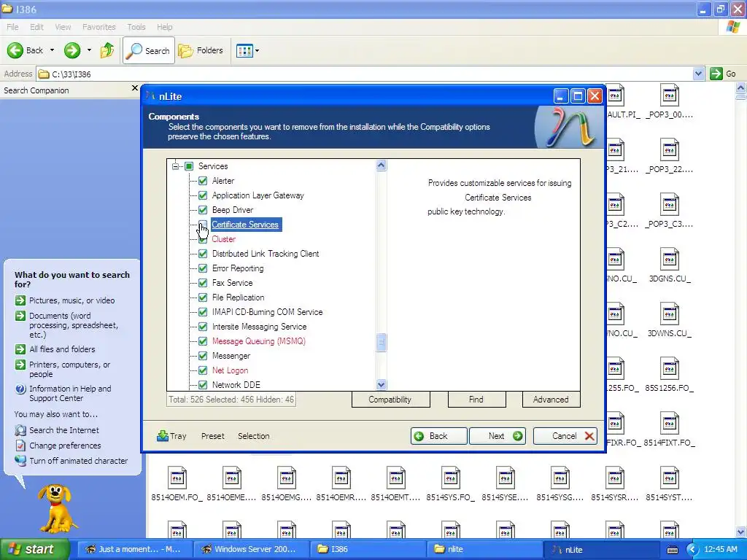Select the Cluster tree item
Screen dimensions: 747x560
tap(224, 239)
